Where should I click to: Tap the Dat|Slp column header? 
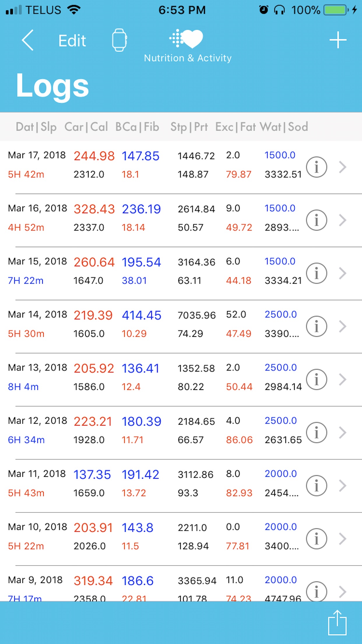[36, 127]
